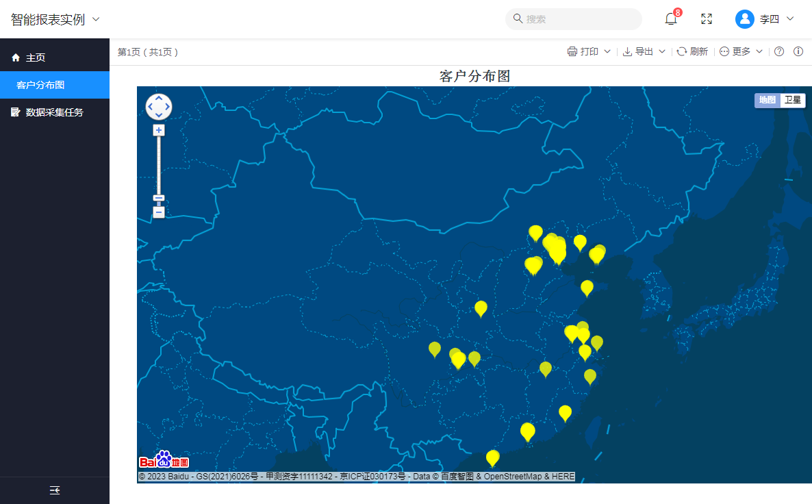Open 数据采集任务 in the sidebar
The height and width of the screenshot is (504, 812).
[x=54, y=112]
